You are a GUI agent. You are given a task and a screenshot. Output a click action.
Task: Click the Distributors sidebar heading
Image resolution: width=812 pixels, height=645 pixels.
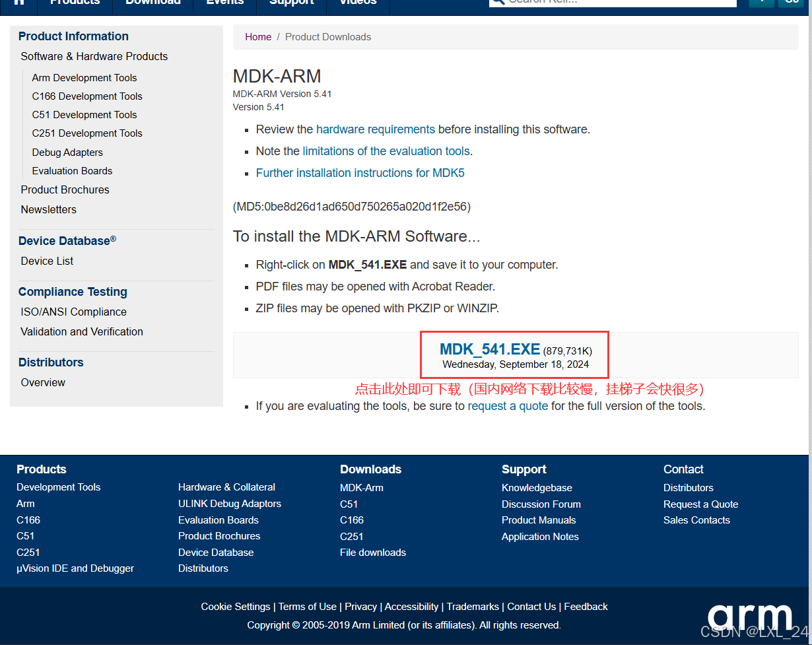pos(51,362)
